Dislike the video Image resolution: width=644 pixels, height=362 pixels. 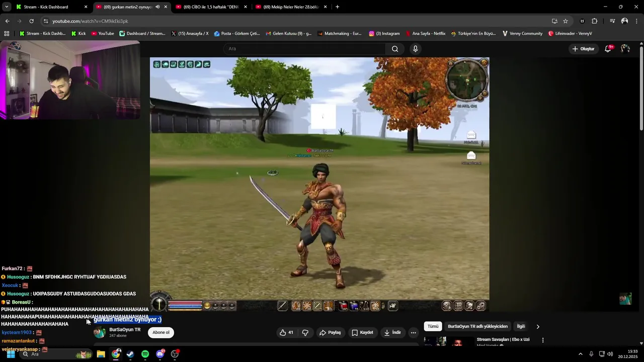tap(305, 332)
